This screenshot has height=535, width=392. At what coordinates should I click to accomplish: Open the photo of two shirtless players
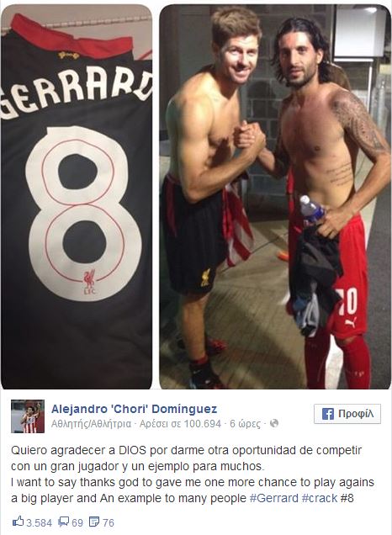tap(275, 197)
